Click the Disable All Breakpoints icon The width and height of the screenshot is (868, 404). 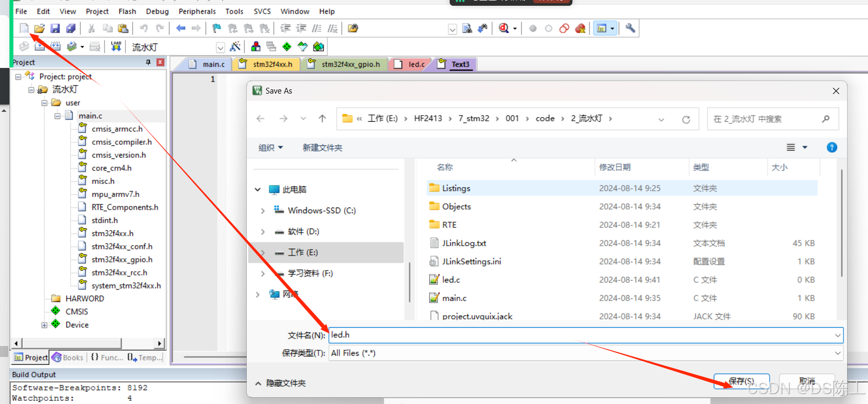564,28
